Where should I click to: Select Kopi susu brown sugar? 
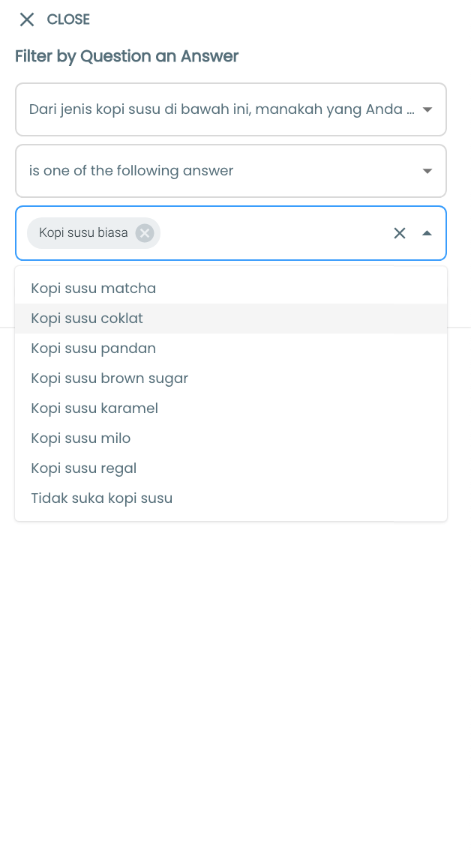click(230, 378)
